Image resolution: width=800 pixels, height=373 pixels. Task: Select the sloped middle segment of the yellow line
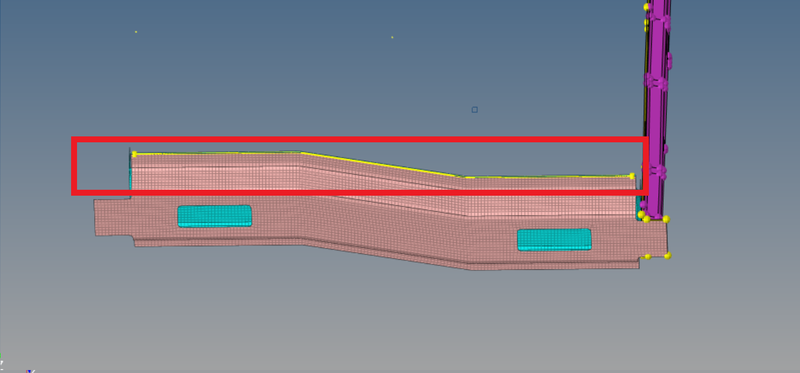pos(380,164)
